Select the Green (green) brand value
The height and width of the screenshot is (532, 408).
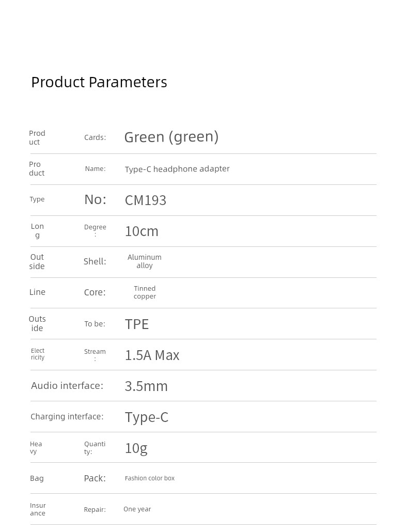pos(171,137)
